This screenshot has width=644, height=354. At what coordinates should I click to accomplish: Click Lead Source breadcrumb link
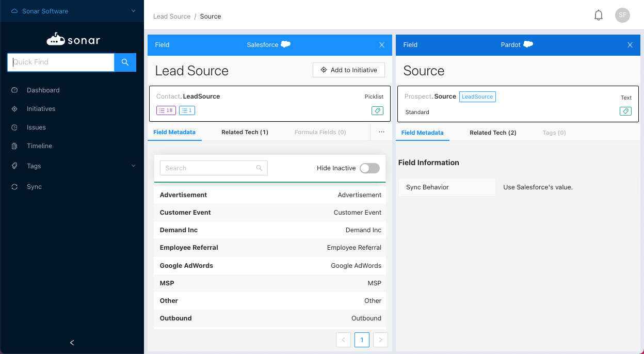(172, 17)
